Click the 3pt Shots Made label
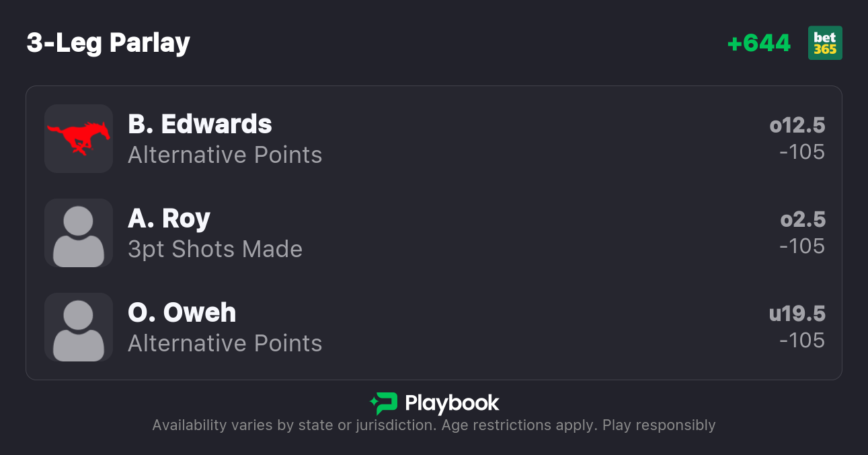 (215, 250)
